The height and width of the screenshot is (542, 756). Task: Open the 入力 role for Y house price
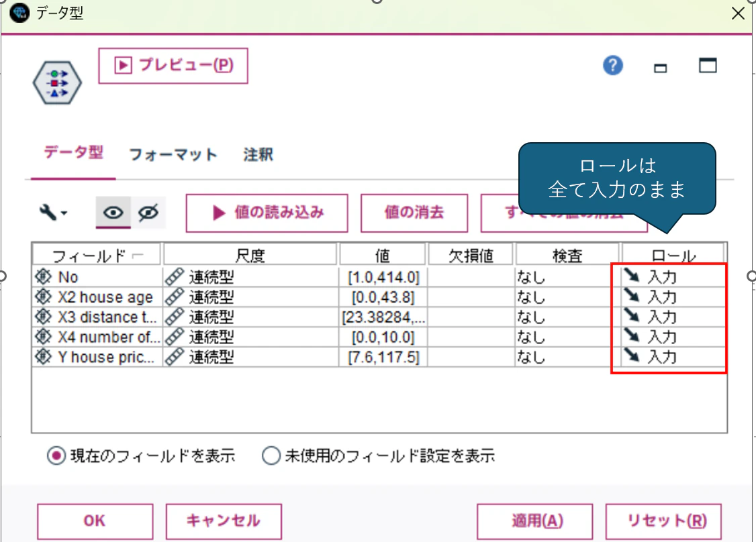pos(673,358)
